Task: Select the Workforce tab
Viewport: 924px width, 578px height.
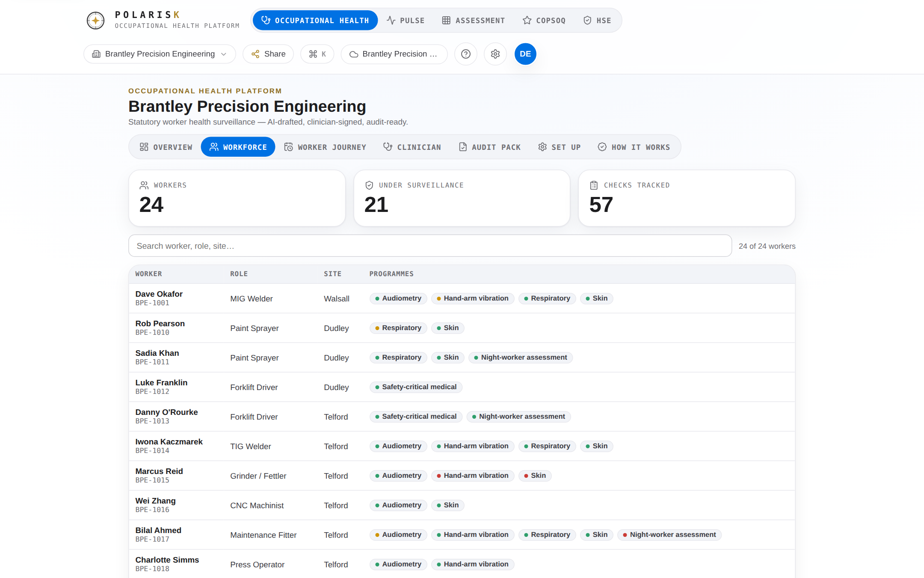Action: click(x=238, y=147)
